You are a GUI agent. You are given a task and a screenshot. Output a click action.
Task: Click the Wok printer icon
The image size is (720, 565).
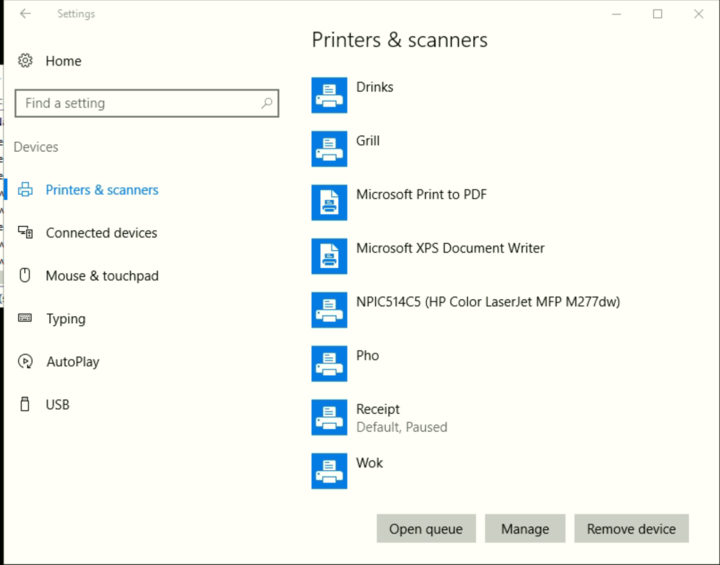coord(329,471)
